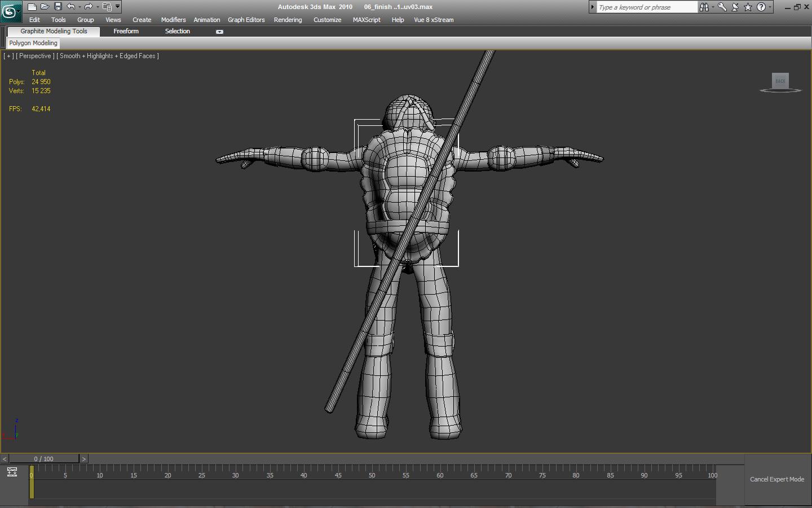Expand the InfoCenter search box arrow
The height and width of the screenshot is (508, 812).
click(x=592, y=7)
